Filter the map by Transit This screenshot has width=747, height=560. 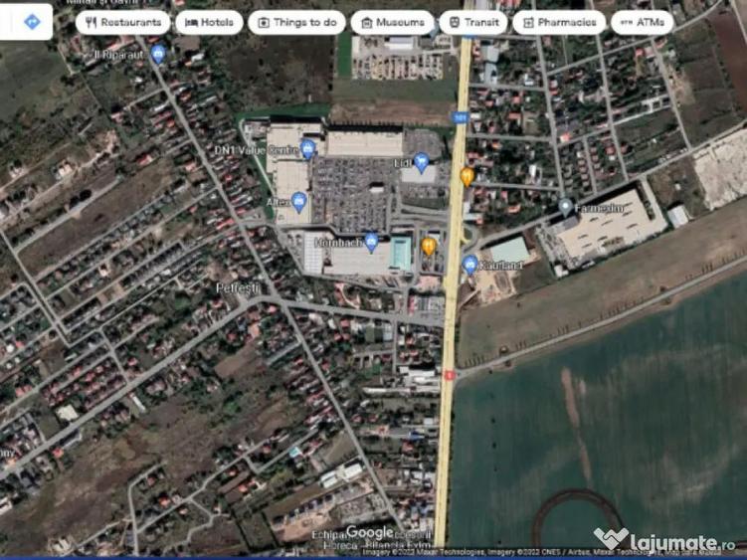pos(472,22)
